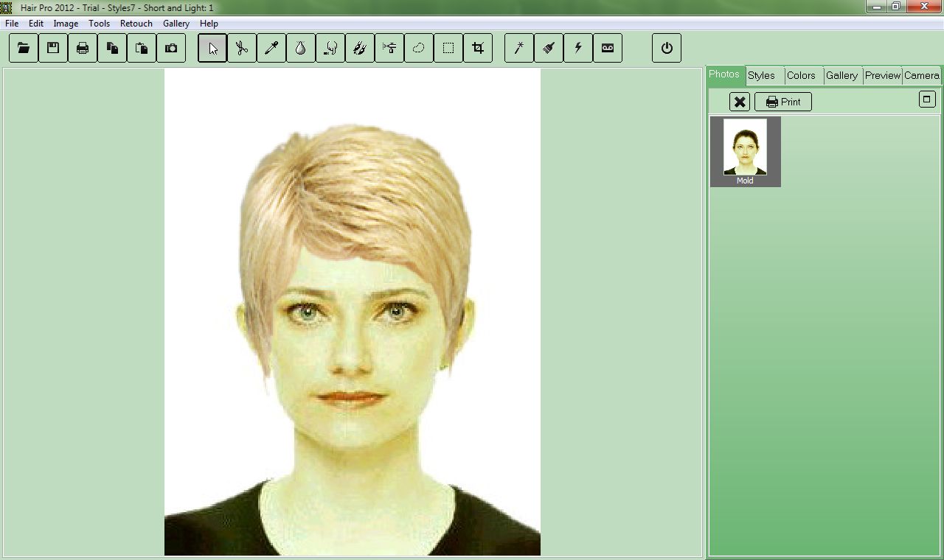The image size is (944, 560).
Task: Open the Gallery menu
Action: tap(176, 24)
